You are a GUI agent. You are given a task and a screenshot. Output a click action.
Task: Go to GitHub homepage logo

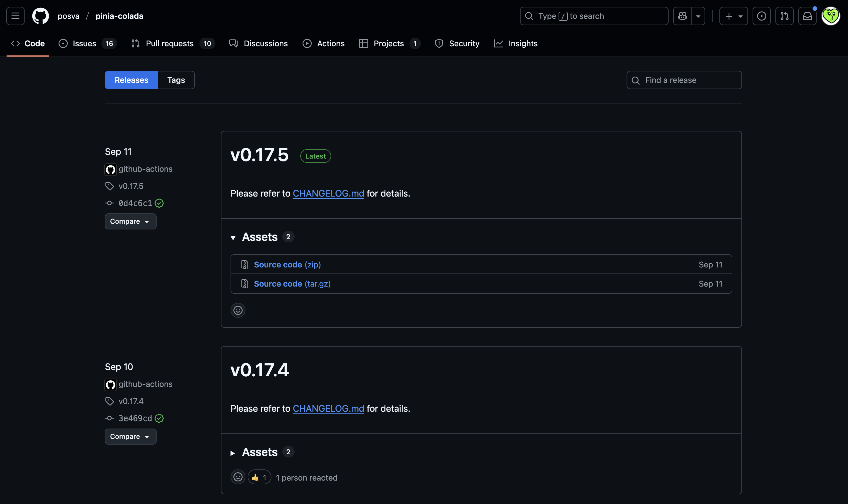pos(40,16)
